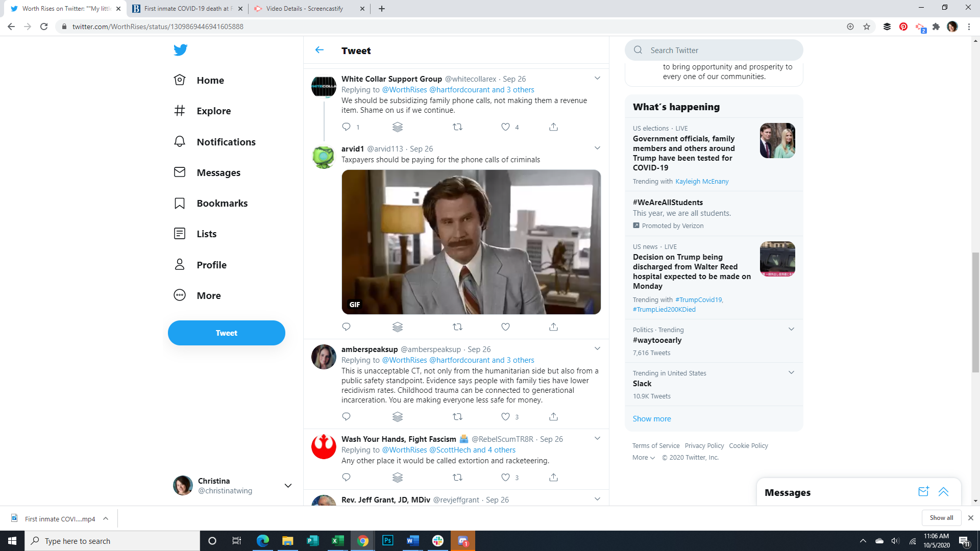This screenshot has width=980, height=551.
Task: Share the Wash Your Hands tweet
Action: coord(553,478)
